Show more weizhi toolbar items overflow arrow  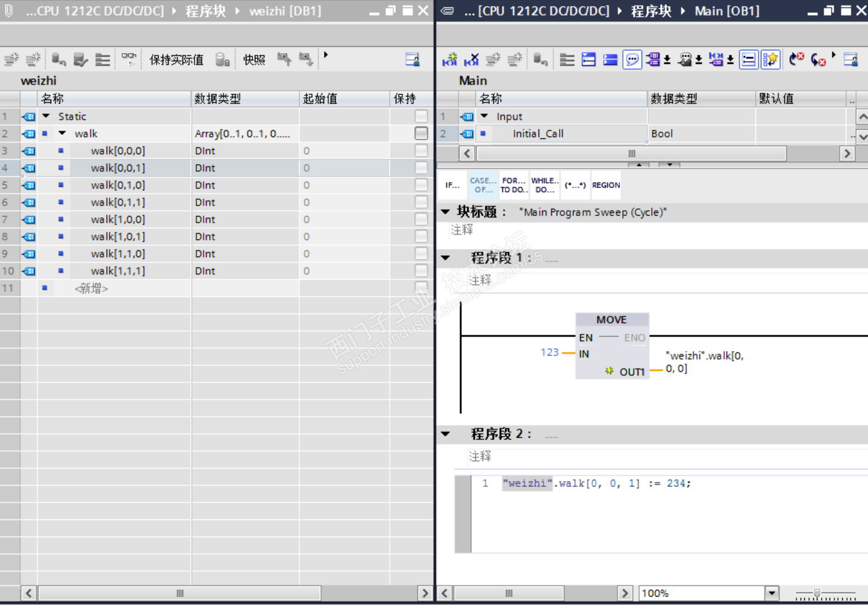[x=326, y=55]
